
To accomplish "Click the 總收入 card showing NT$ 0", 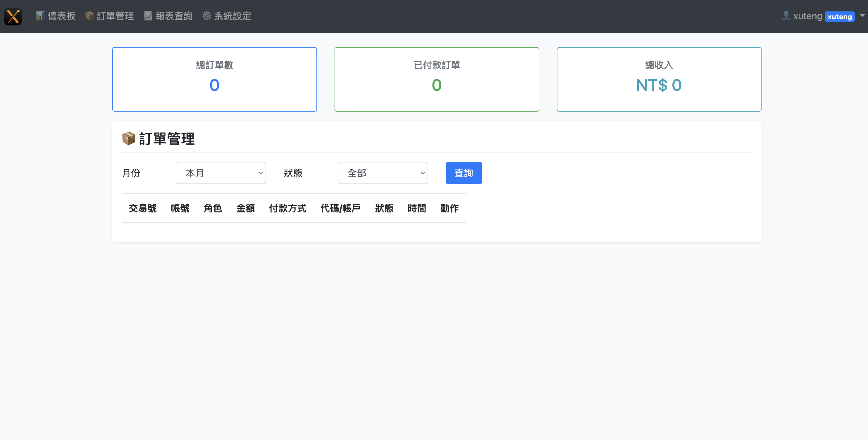I will click(659, 79).
